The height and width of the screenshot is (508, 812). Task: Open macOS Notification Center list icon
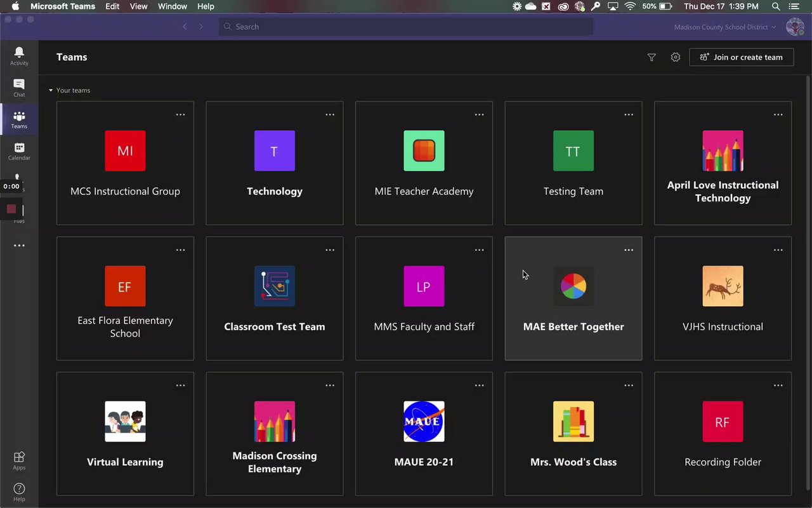(x=794, y=6)
